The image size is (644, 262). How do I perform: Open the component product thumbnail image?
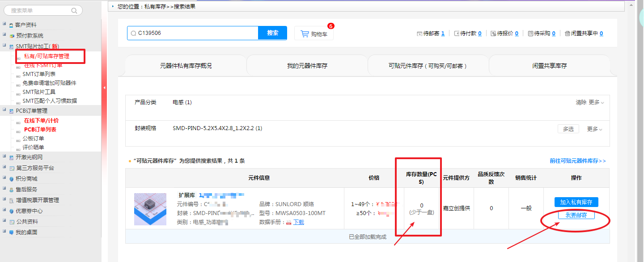click(150, 209)
